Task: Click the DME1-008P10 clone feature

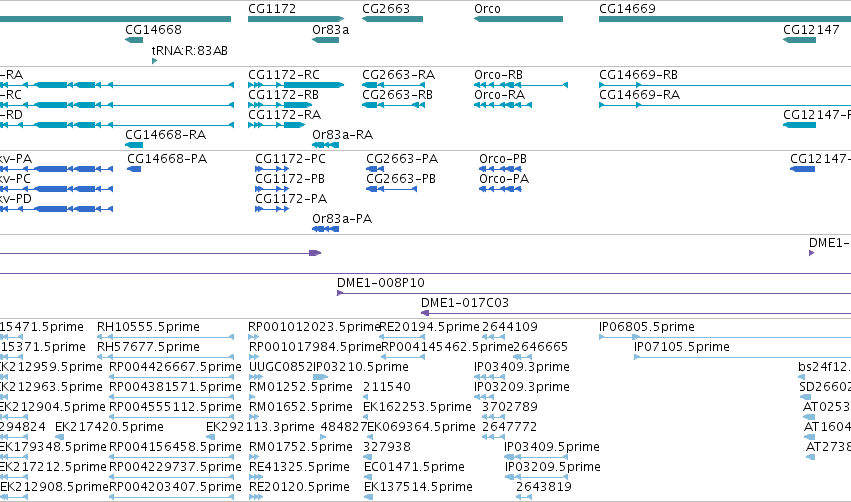Action: click(594, 294)
